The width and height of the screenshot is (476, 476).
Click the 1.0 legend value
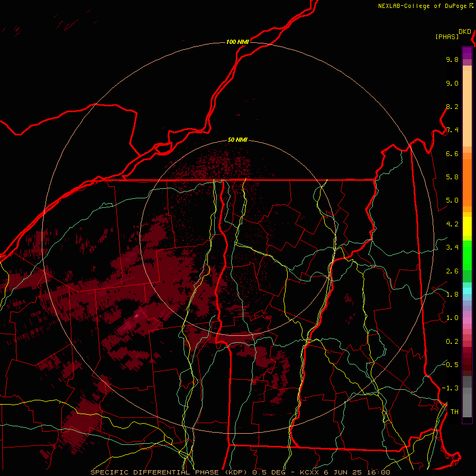pyautogui.click(x=452, y=318)
